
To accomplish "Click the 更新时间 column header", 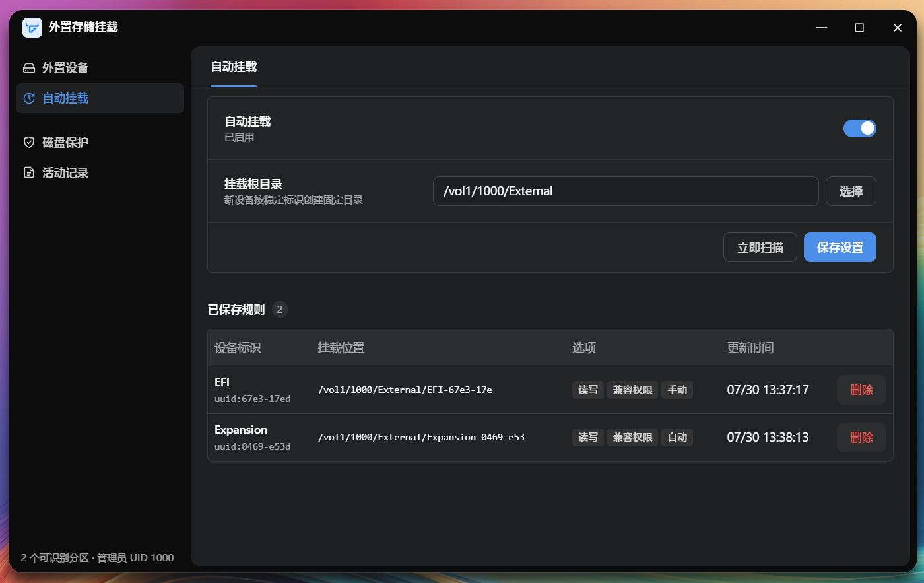I will point(750,348).
